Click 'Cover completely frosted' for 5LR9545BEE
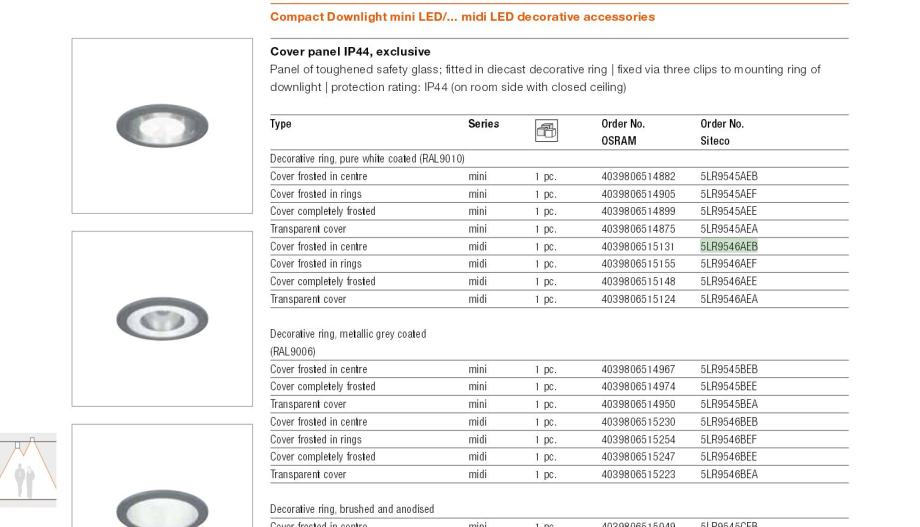 pyautogui.click(x=323, y=387)
